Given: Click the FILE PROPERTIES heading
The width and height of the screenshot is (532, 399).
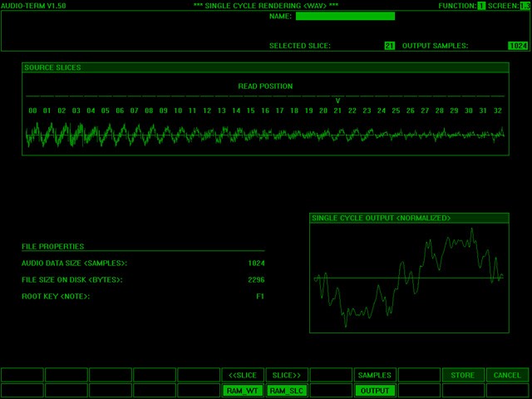Looking at the screenshot, I should pyautogui.click(x=53, y=247).
